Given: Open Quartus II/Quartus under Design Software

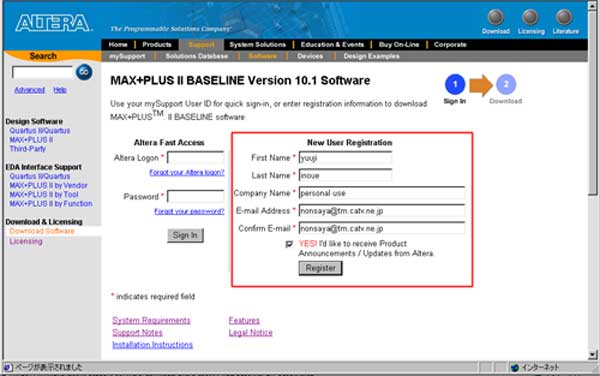Looking at the screenshot, I should (40, 131).
